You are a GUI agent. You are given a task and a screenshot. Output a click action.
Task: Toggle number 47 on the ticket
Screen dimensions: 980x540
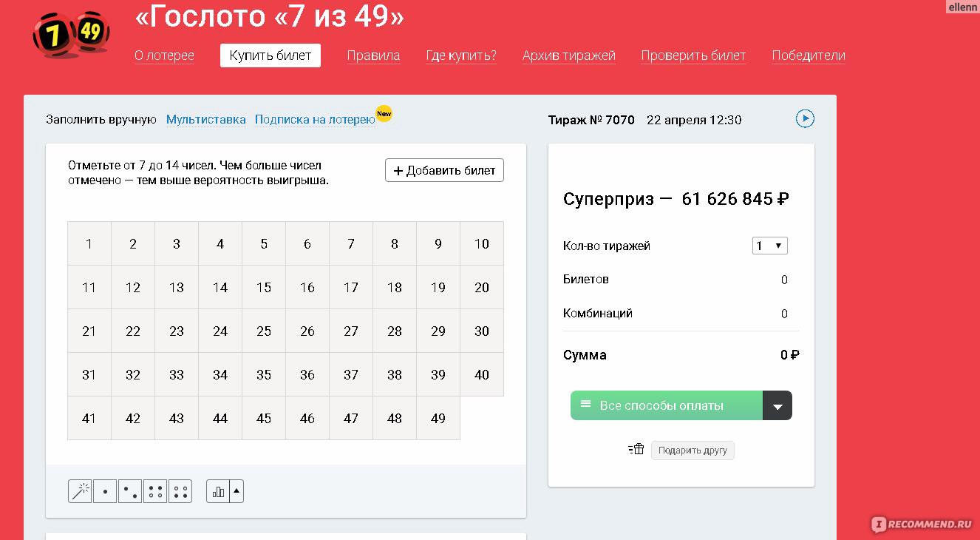[x=351, y=418]
